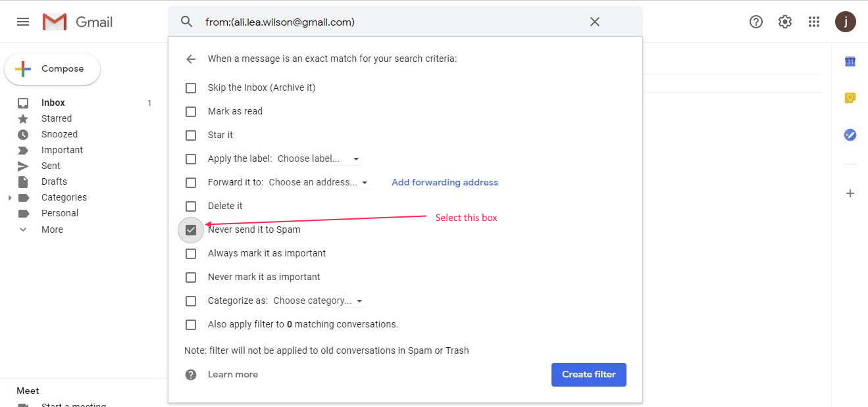
Task: Open the Inbox folder
Action: [x=53, y=103]
